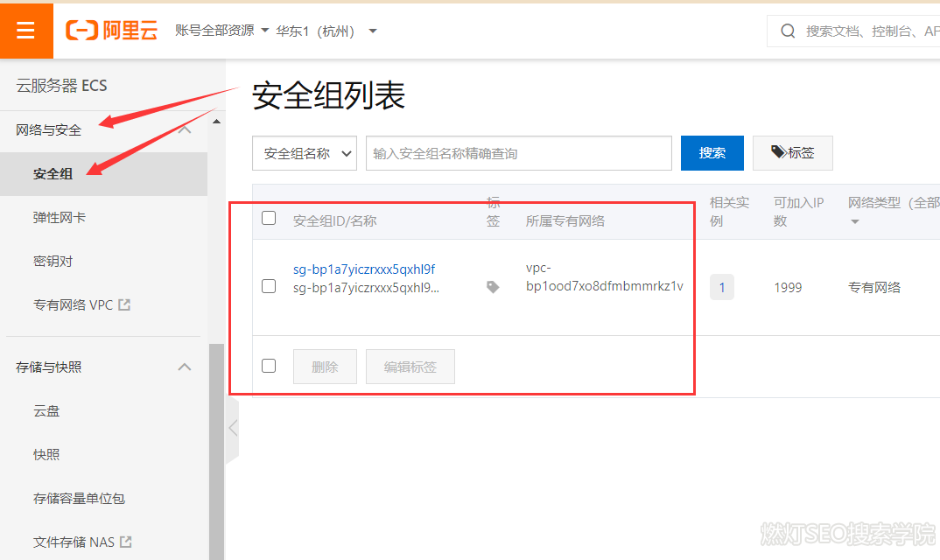940x560 pixels.
Task: Click the 安全组列表 page heading
Action: pos(328,96)
